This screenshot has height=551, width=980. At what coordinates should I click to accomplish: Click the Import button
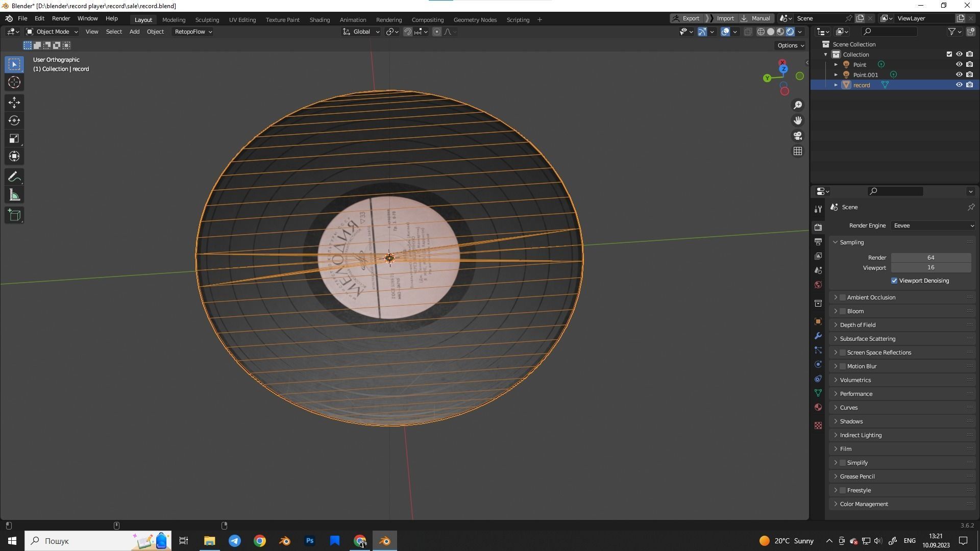coord(721,18)
